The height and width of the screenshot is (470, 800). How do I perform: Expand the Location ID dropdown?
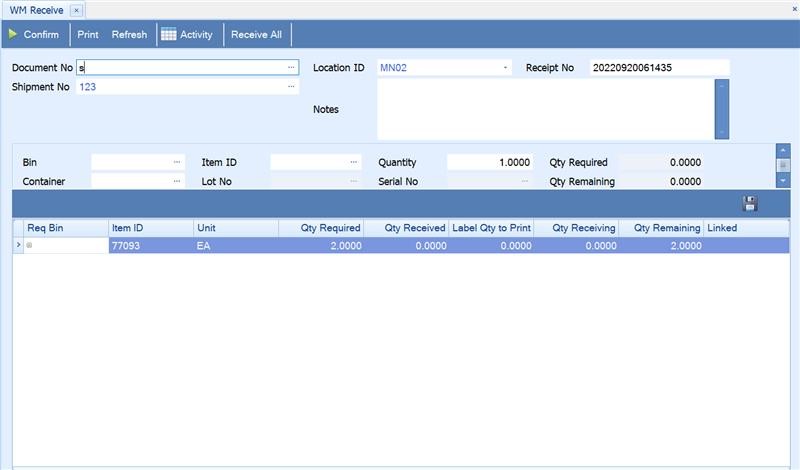tap(505, 68)
